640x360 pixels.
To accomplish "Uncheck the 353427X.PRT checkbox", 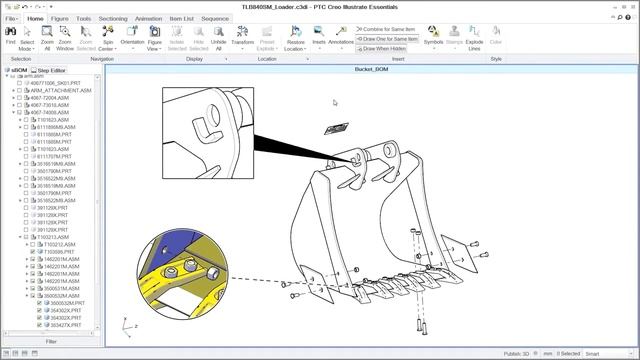I will coord(39,325).
